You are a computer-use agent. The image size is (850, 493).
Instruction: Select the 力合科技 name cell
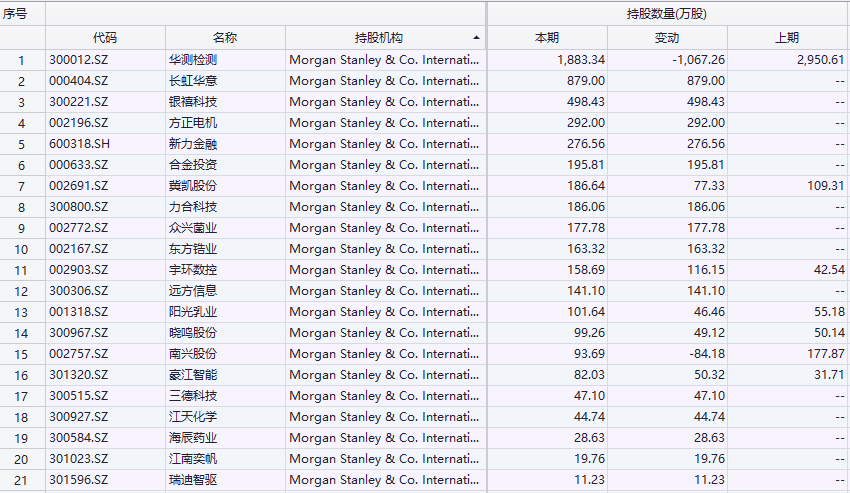click(193, 207)
